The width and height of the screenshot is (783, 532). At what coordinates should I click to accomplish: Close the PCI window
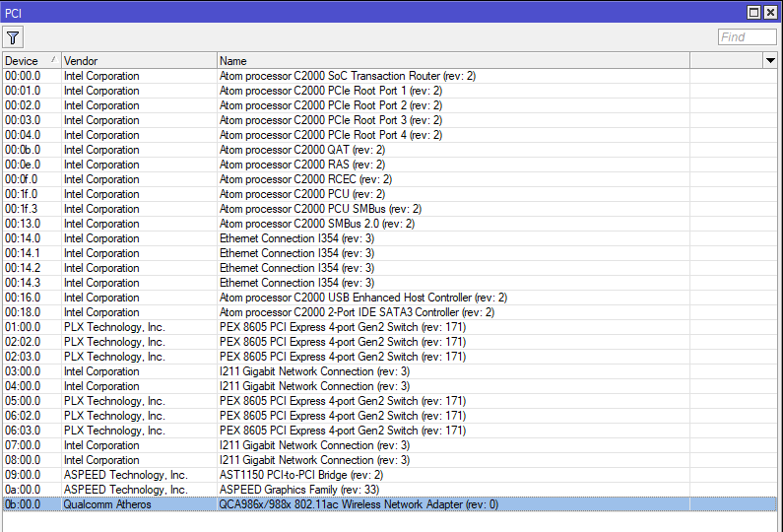click(x=770, y=12)
